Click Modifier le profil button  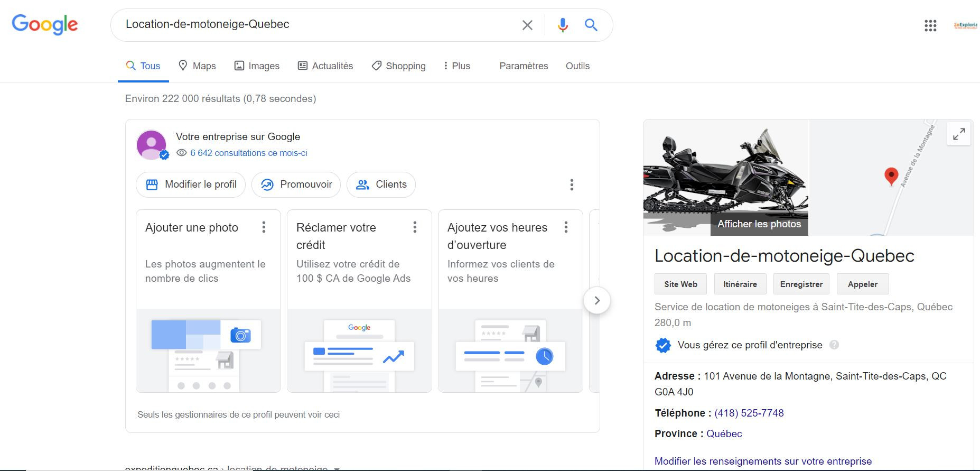(191, 184)
